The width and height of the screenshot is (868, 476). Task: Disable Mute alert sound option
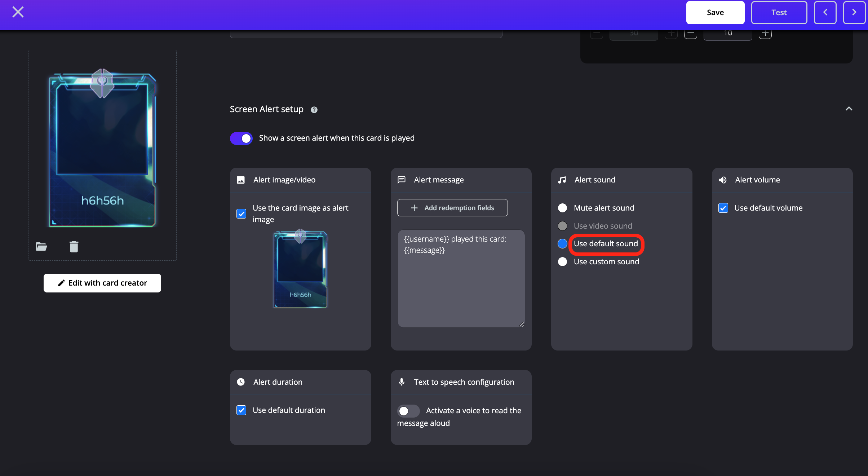pyautogui.click(x=563, y=207)
